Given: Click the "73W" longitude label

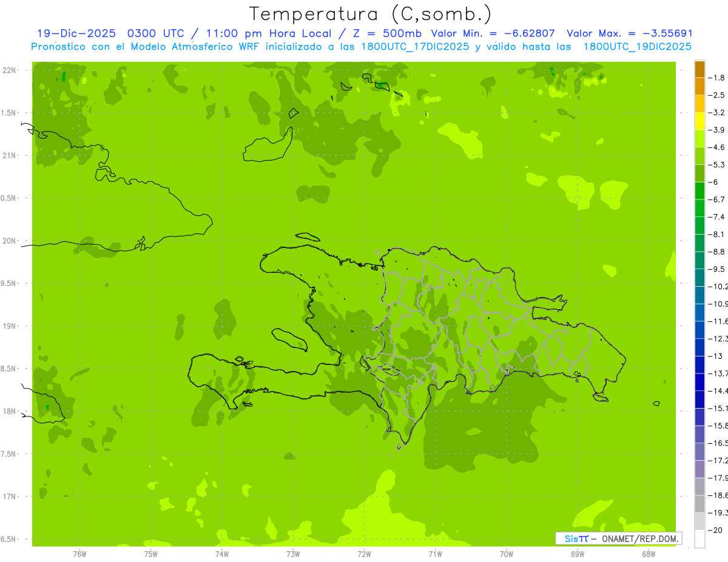Looking at the screenshot, I should click(x=293, y=554).
